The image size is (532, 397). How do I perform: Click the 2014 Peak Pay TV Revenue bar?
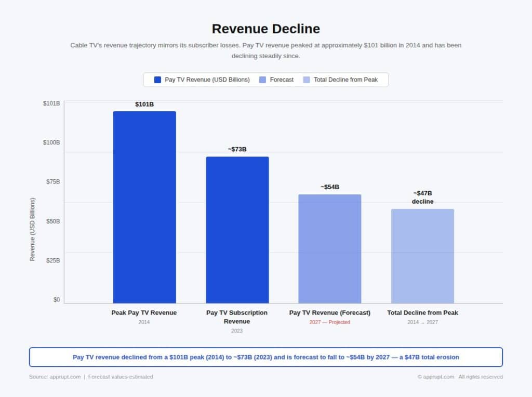[144, 207]
